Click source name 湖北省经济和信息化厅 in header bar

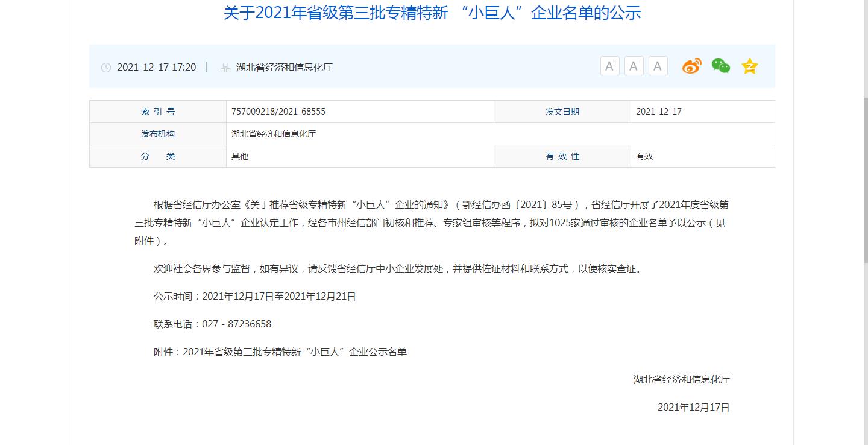tap(285, 67)
